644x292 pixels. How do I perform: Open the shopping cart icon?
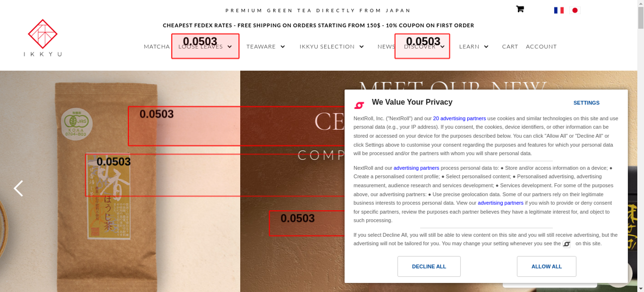point(520,9)
